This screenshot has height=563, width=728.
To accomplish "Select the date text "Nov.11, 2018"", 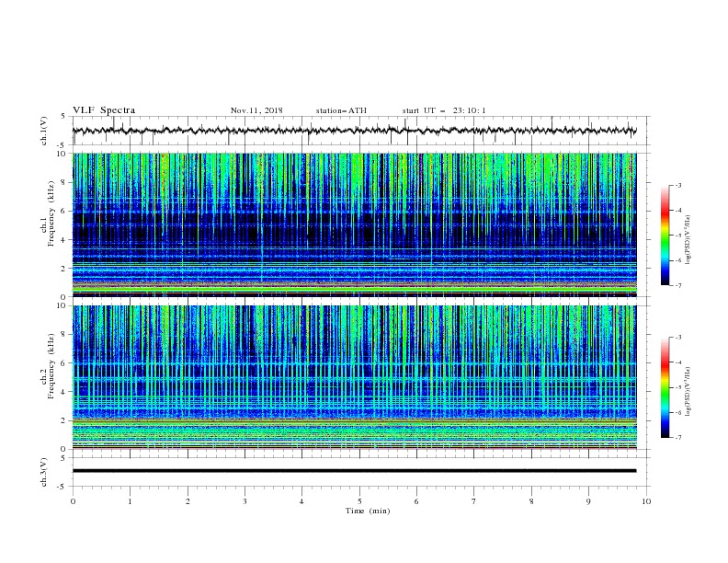I will coord(256,110).
